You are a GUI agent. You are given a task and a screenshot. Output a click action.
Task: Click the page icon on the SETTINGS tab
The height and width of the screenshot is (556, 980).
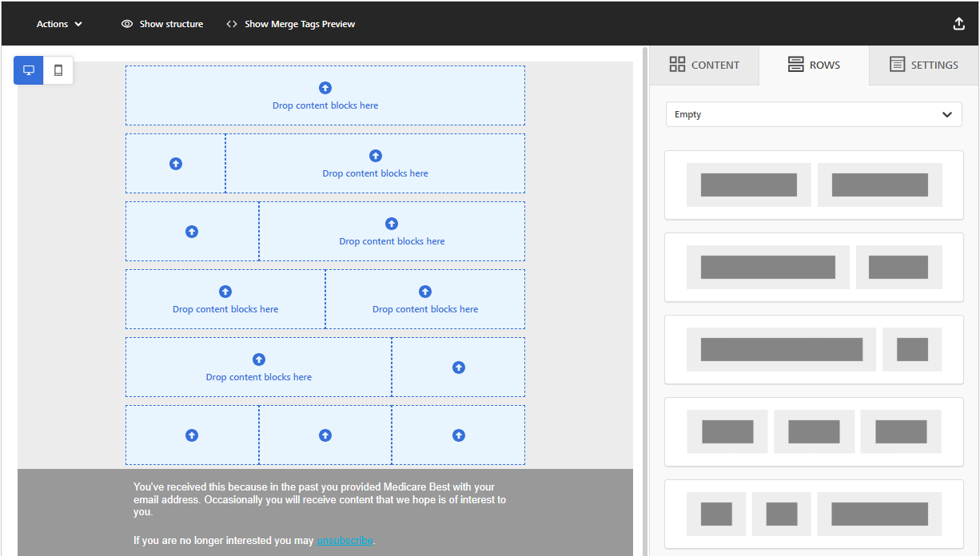[x=897, y=64]
